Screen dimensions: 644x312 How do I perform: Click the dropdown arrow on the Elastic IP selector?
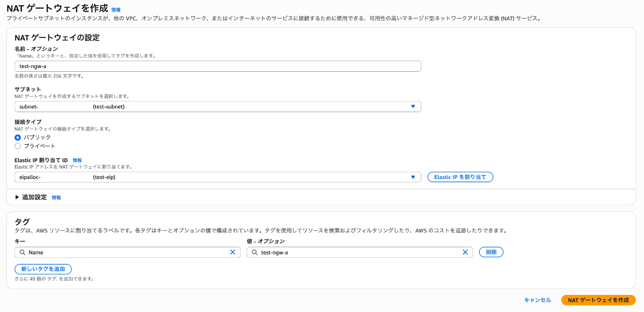pos(413,177)
